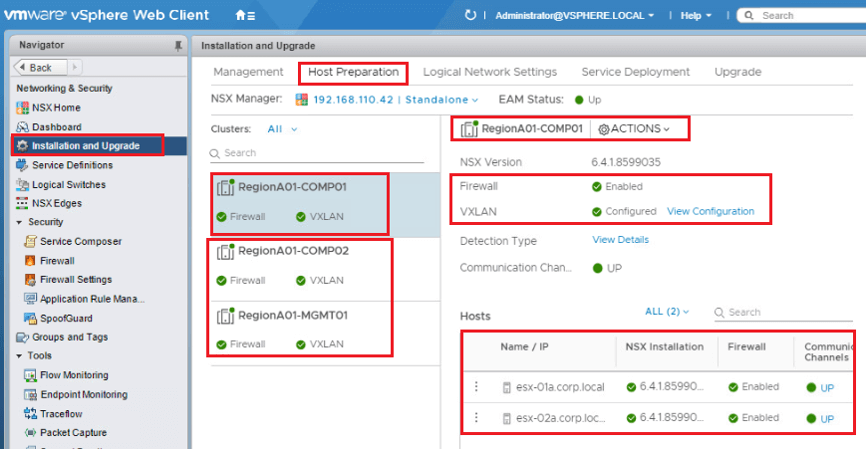Click UP link for esx-01a.corp.local
The height and width of the screenshot is (449, 867).
point(827,388)
